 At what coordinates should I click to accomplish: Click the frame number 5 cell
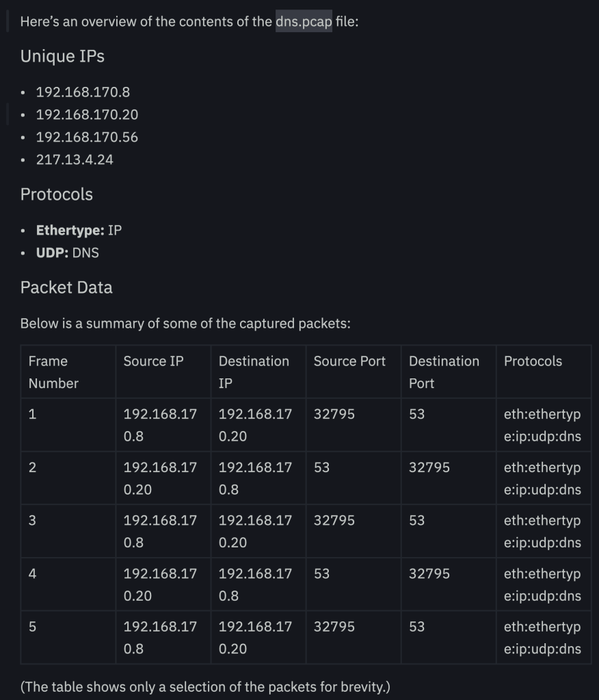click(32, 627)
